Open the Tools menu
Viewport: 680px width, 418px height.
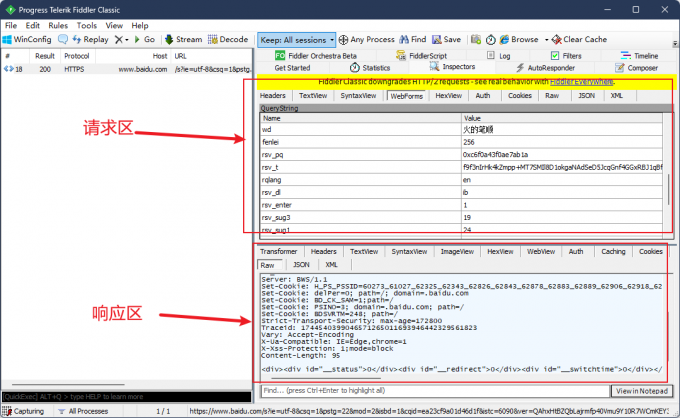[x=87, y=26]
